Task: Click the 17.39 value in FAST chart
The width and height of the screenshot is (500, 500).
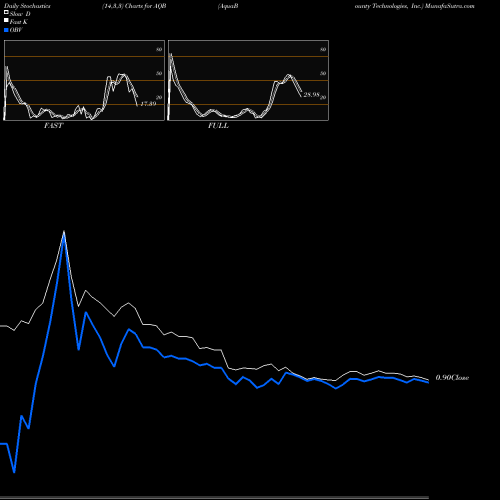Action: click(x=148, y=104)
